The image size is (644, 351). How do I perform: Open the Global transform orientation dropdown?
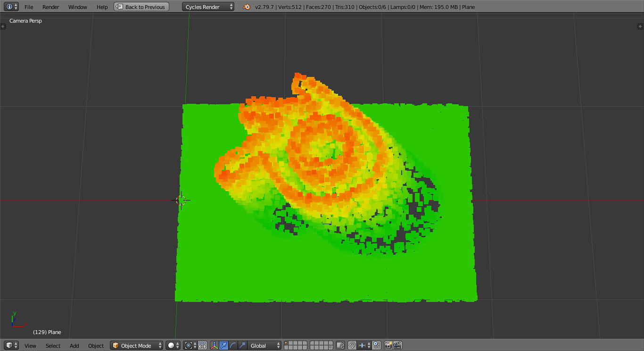pyautogui.click(x=262, y=345)
